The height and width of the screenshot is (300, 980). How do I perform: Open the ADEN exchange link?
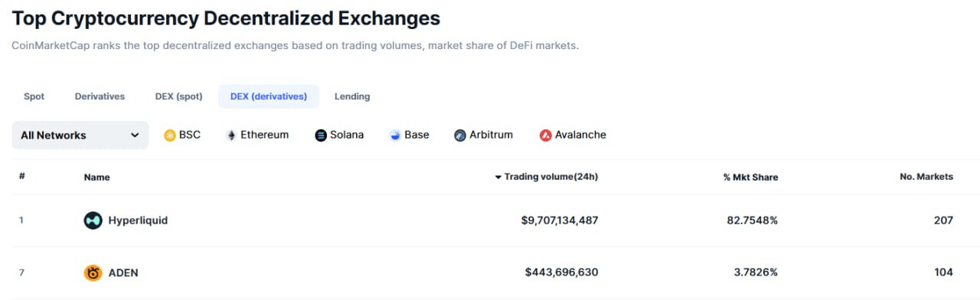click(123, 272)
